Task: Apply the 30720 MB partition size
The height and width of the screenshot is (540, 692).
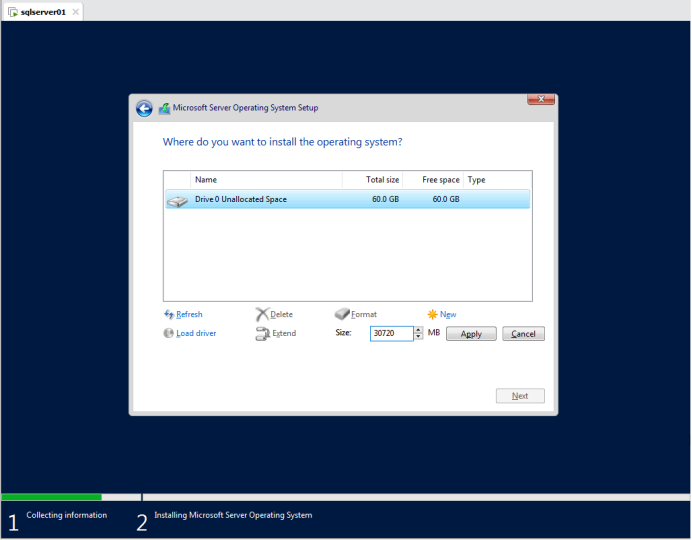Action: coord(471,334)
